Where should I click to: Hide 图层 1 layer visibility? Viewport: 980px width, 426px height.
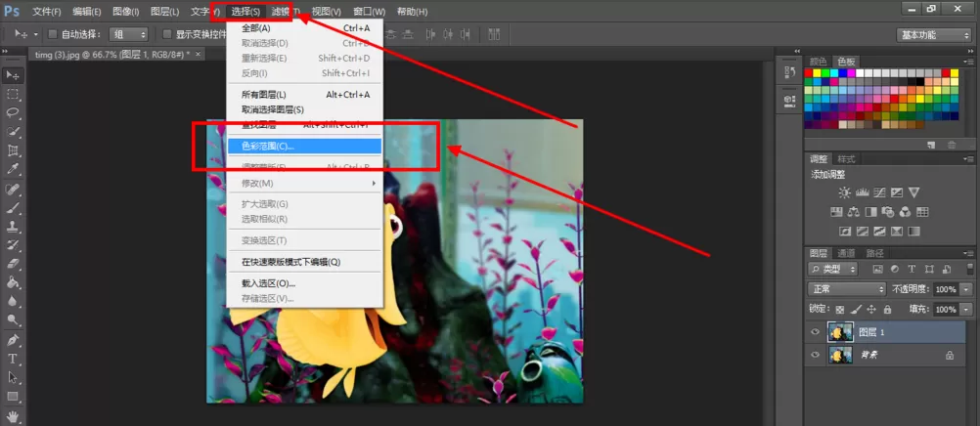pyautogui.click(x=815, y=332)
